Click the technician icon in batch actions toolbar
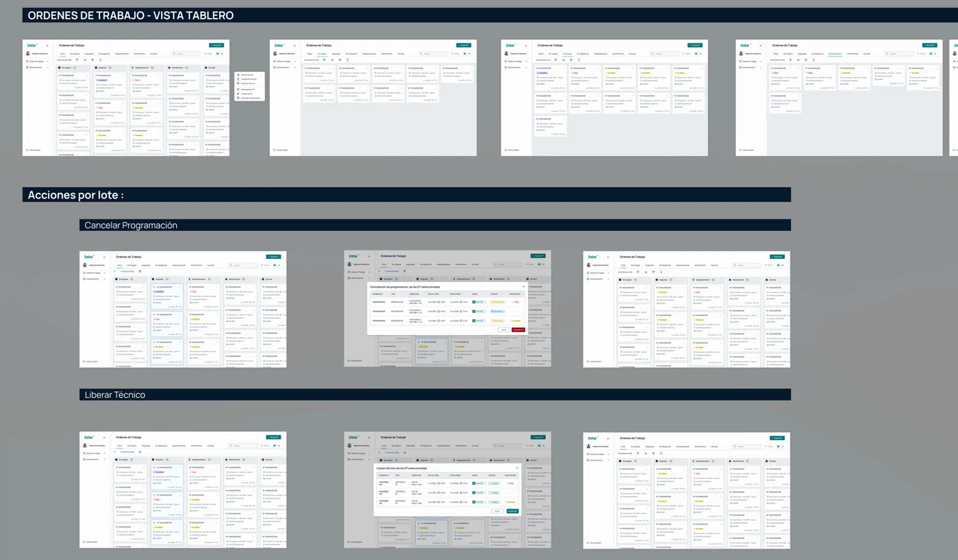958x560 pixels. pos(85,60)
